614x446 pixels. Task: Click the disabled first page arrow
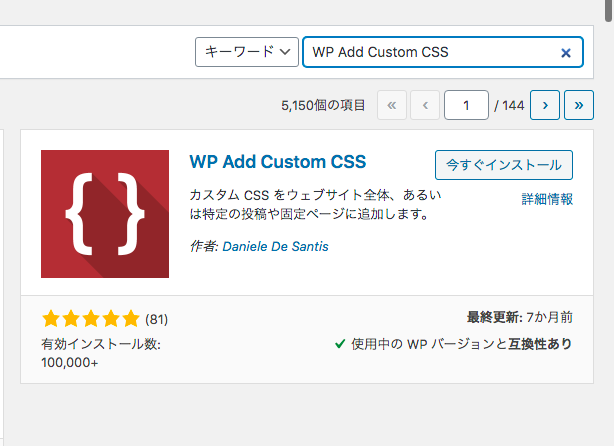pyautogui.click(x=392, y=104)
